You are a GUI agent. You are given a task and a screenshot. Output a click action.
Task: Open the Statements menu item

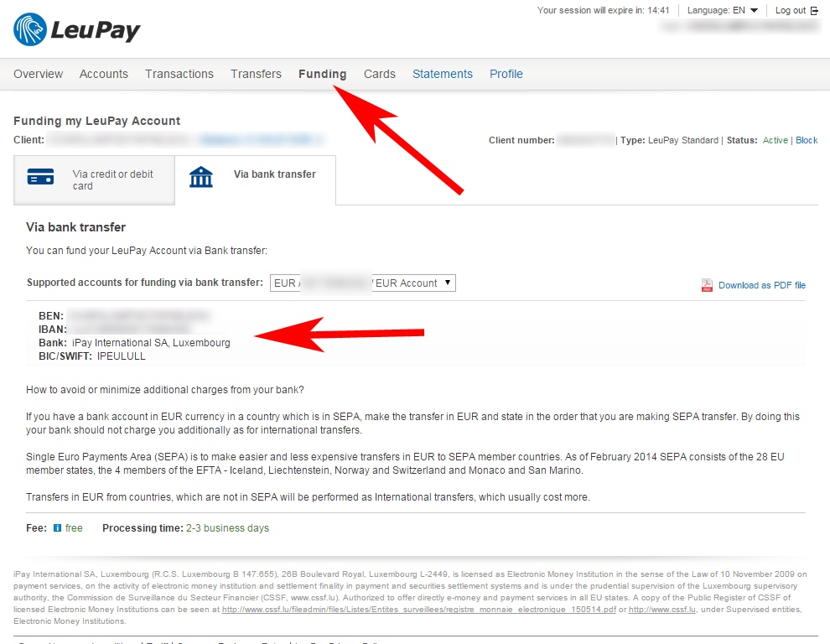coord(443,74)
